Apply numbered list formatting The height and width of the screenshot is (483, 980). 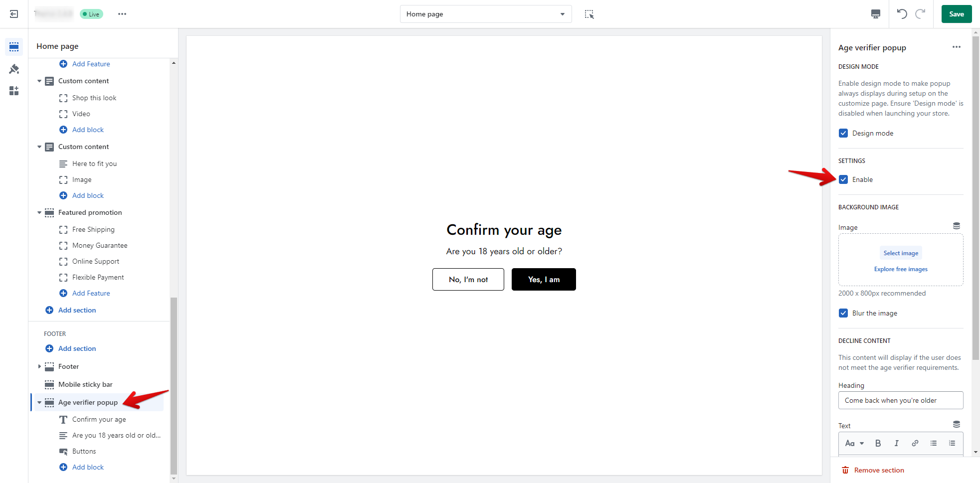click(x=952, y=443)
